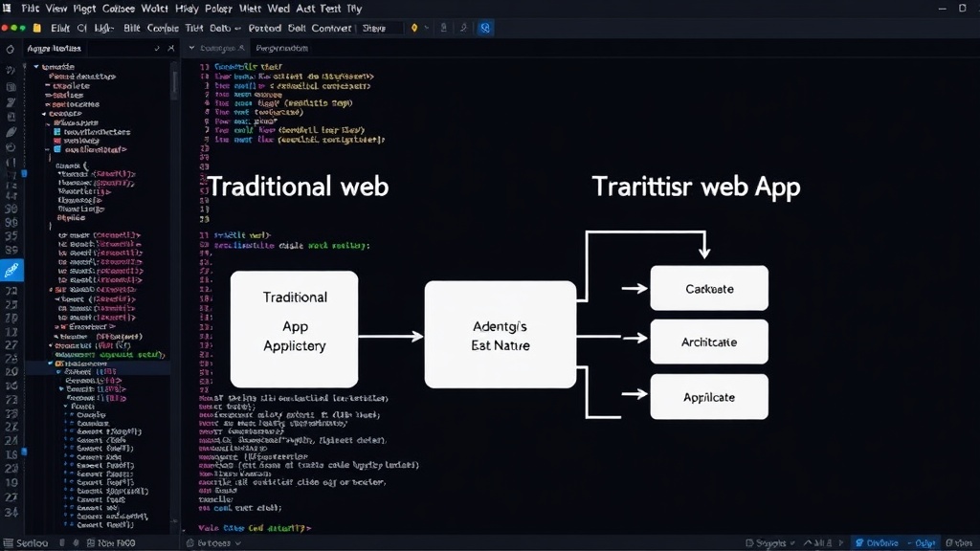
Task: Click the third activity sidebar icon
Action: tap(11, 101)
